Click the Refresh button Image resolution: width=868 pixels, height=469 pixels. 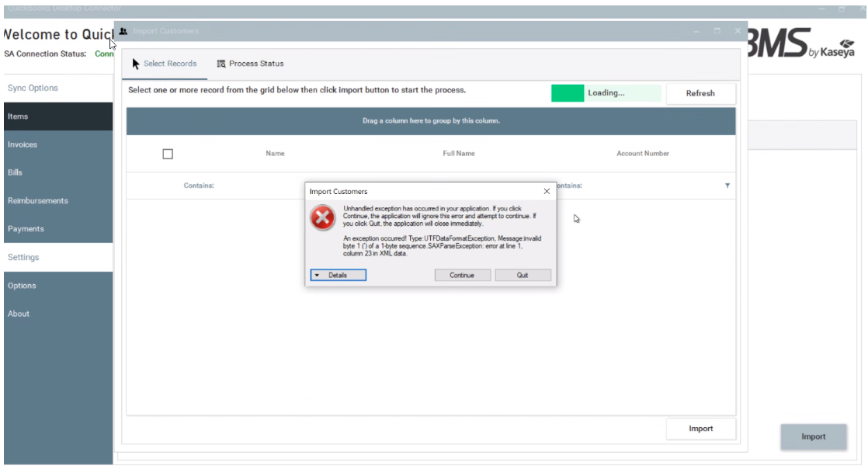point(701,94)
